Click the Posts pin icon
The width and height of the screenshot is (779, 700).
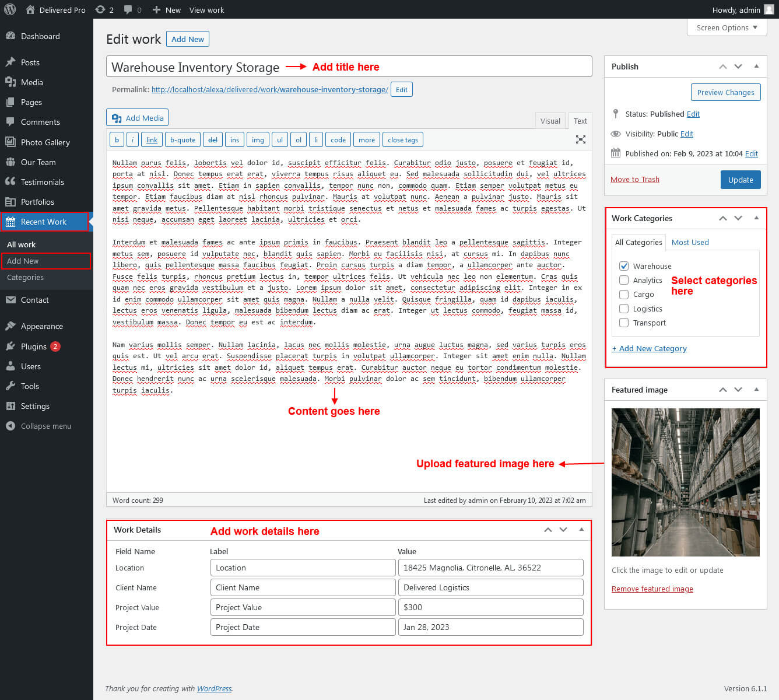[x=10, y=62]
